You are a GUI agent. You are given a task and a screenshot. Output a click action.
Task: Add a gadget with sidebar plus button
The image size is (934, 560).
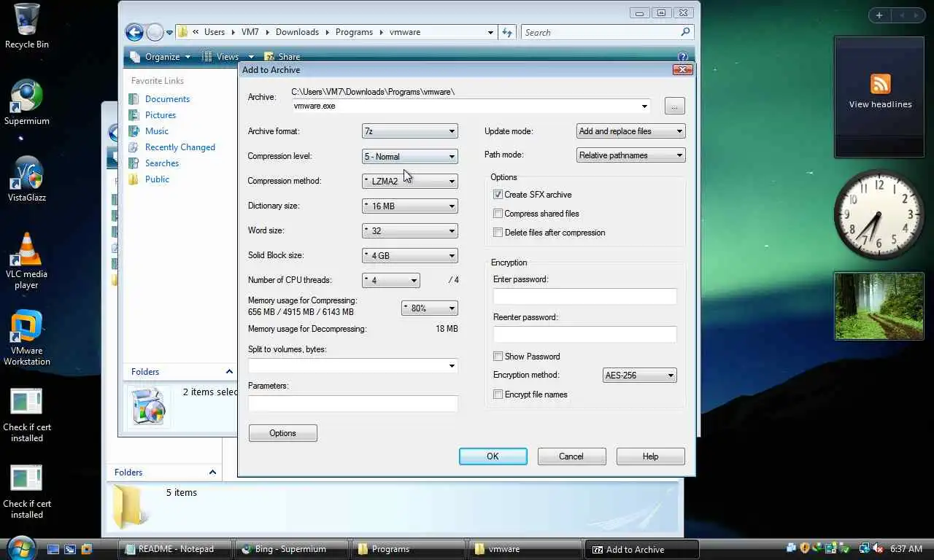pyautogui.click(x=879, y=15)
